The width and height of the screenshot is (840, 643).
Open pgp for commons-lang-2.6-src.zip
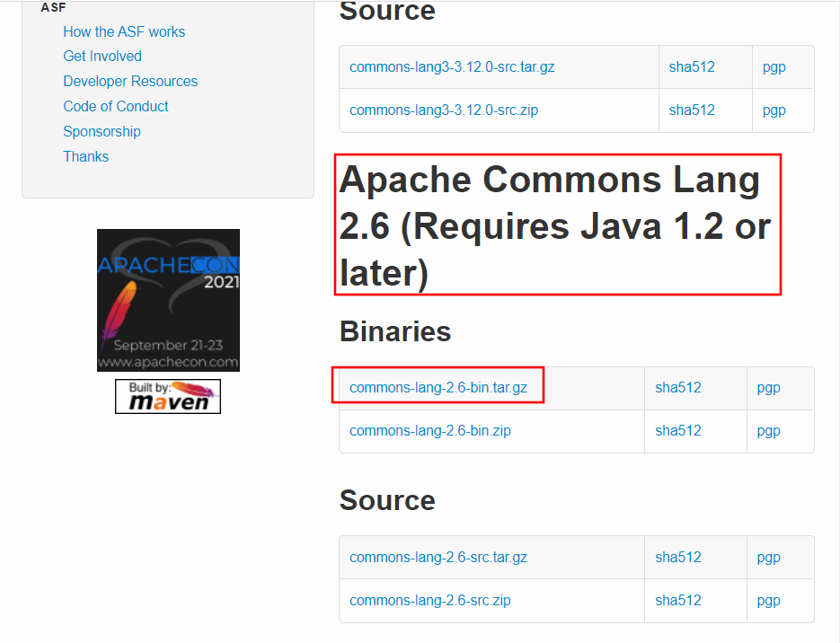click(768, 601)
